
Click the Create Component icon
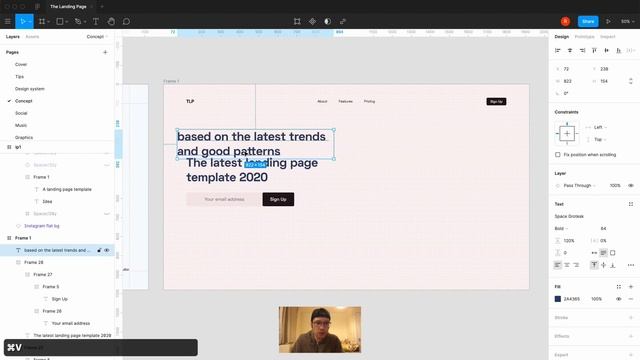pyautogui.click(x=312, y=21)
